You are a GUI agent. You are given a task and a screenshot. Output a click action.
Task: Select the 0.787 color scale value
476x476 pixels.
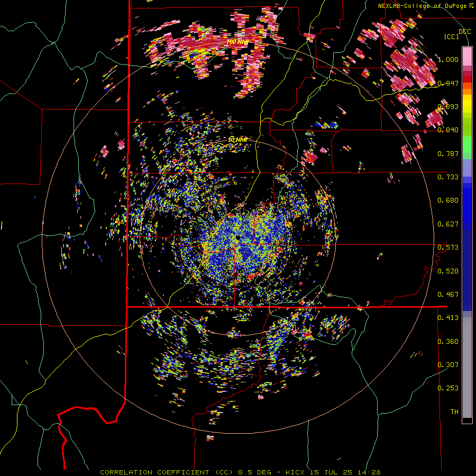tap(448, 153)
